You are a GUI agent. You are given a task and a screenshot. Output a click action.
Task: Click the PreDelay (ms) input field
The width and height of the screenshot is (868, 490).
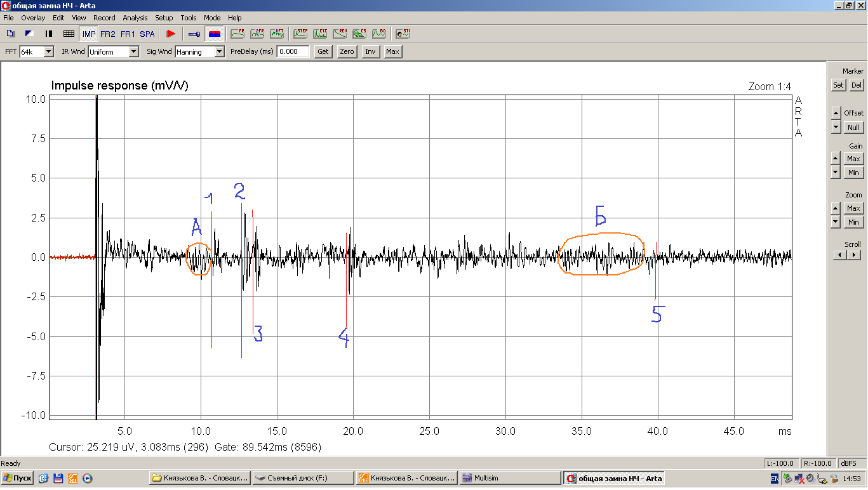(293, 52)
